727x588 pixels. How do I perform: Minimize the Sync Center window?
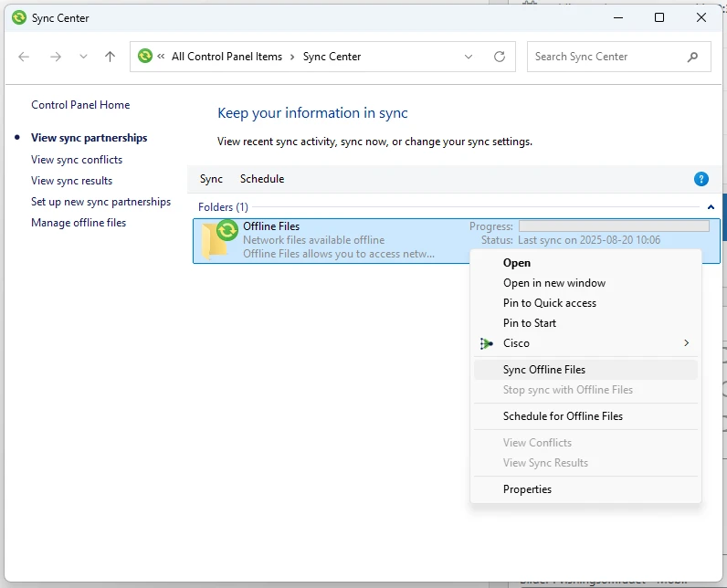(x=618, y=17)
